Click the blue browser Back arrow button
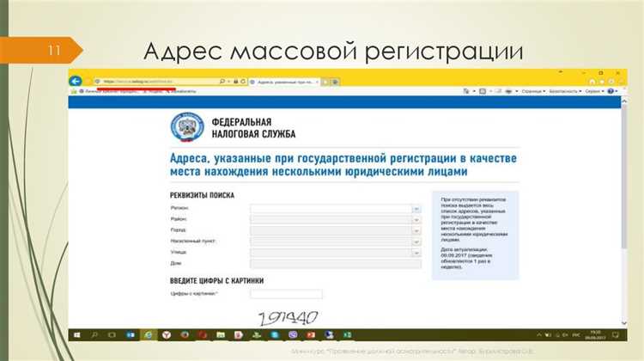The image size is (644, 361). coord(76,82)
